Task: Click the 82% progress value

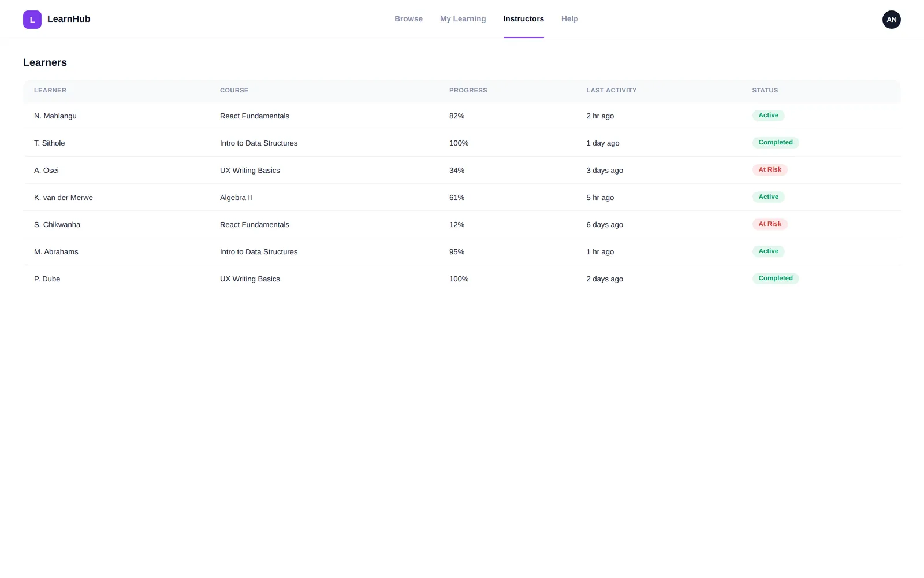Action: (457, 116)
